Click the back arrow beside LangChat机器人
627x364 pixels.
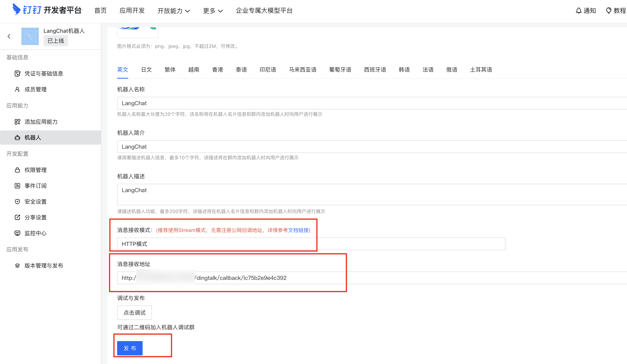pyautogui.click(x=9, y=36)
